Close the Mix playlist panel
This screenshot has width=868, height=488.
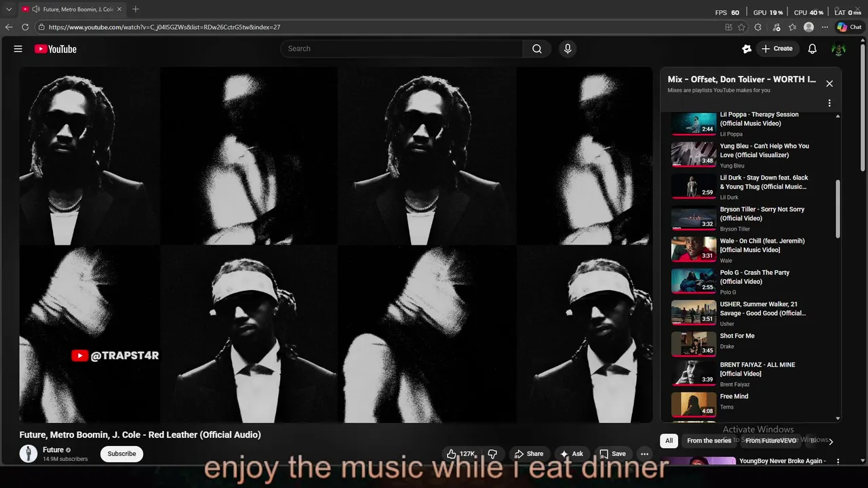(x=829, y=83)
